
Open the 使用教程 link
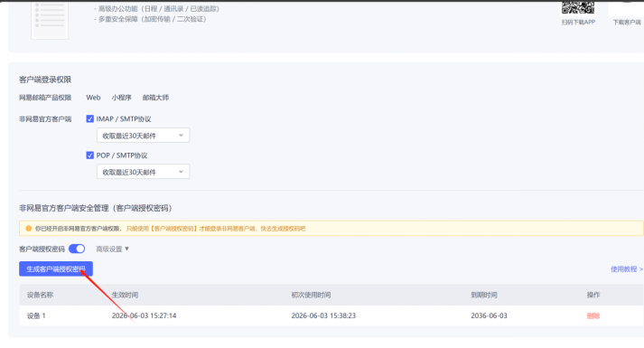[626, 268]
